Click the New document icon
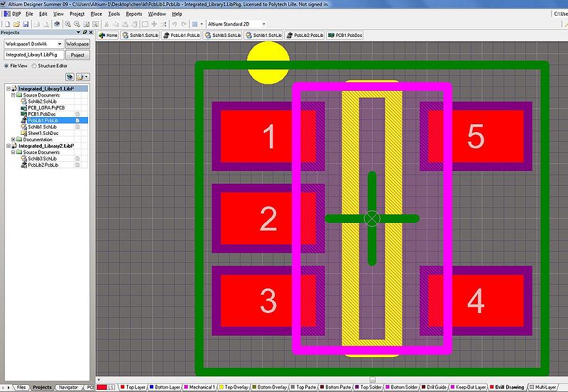The height and width of the screenshot is (392, 568). coord(7,23)
